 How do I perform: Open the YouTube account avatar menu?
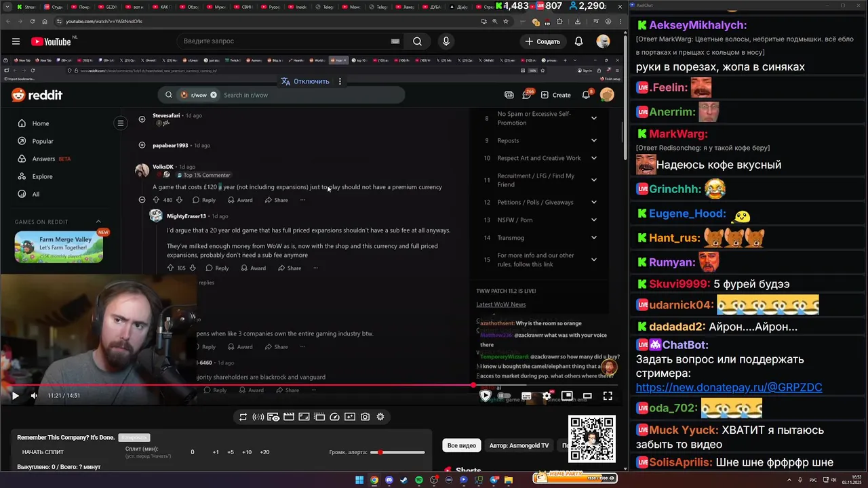point(603,41)
